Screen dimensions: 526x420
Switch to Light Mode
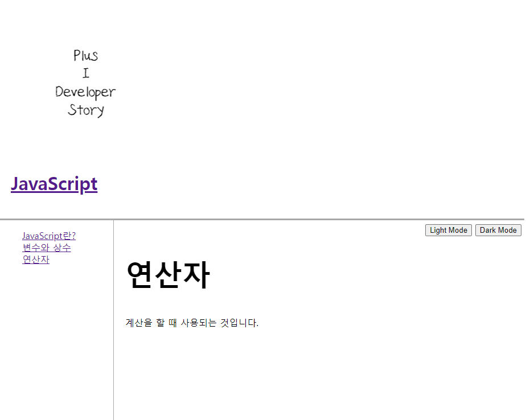click(449, 230)
